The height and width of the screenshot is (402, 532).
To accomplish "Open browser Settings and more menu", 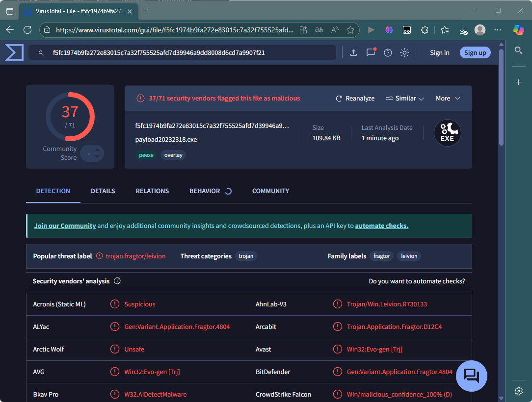I will pyautogui.click(x=497, y=30).
